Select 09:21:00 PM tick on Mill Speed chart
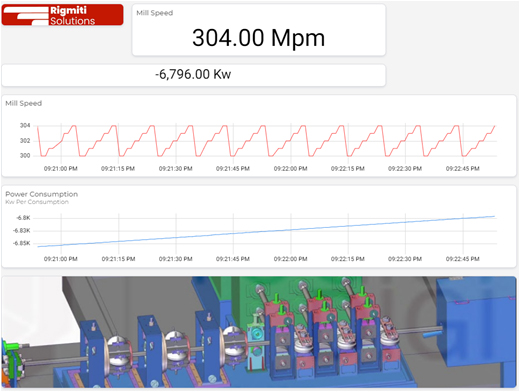 (61, 169)
